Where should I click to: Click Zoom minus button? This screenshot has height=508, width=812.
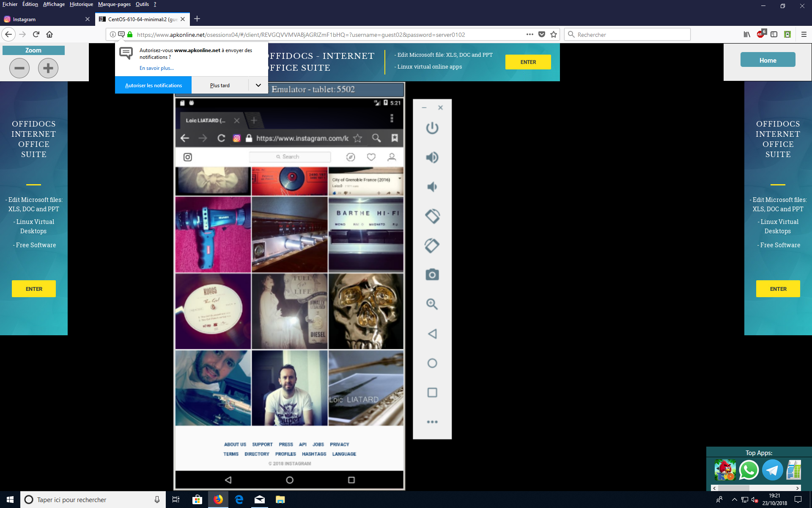click(x=19, y=68)
